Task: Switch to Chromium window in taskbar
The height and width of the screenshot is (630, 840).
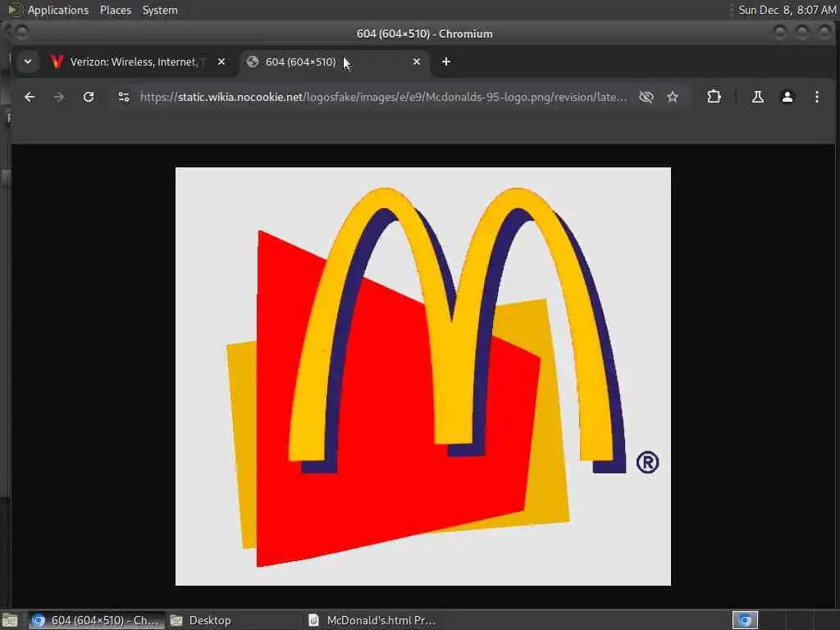Action: [x=97, y=620]
